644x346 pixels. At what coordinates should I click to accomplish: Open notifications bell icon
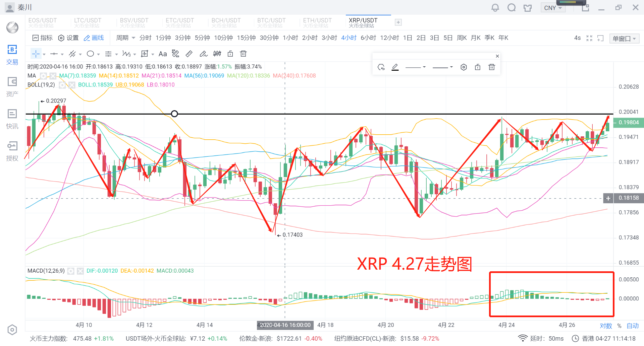point(495,7)
